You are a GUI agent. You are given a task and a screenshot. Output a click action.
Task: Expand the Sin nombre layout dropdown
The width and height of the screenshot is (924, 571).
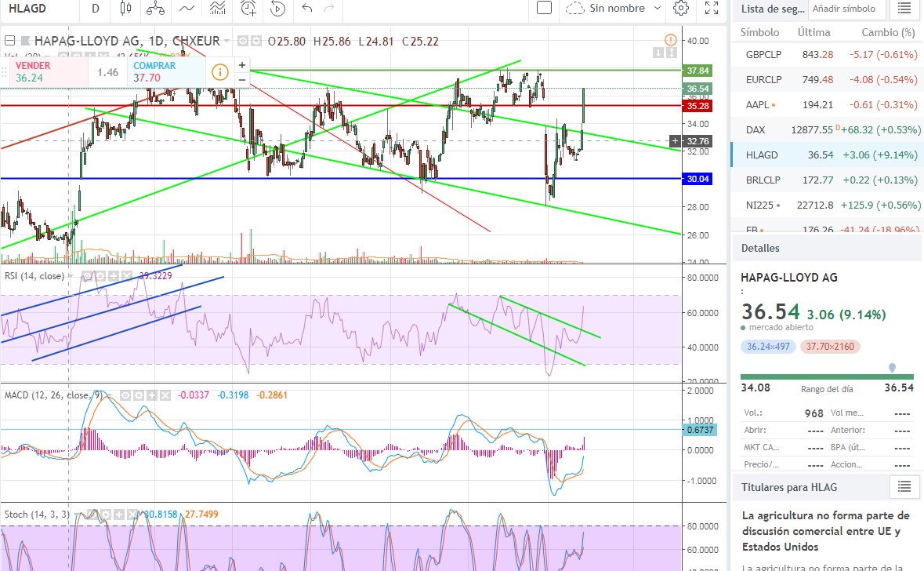tap(658, 9)
